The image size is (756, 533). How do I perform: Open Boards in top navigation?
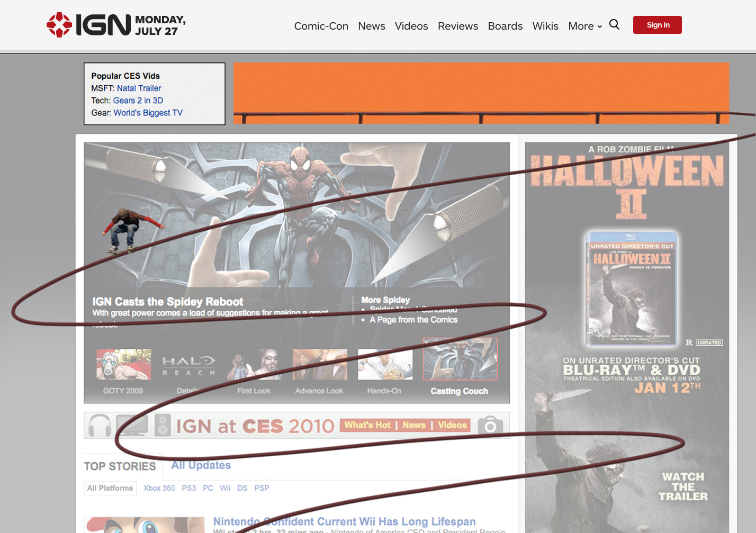tap(505, 26)
